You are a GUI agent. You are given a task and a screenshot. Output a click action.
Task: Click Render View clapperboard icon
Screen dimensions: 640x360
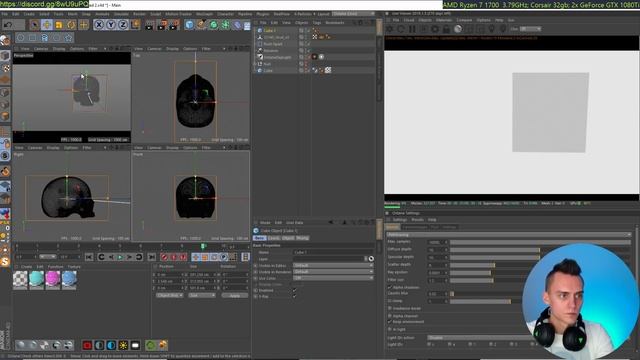(149, 25)
